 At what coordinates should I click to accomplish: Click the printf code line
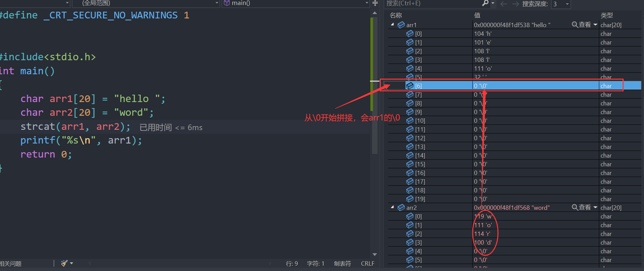tap(81, 141)
